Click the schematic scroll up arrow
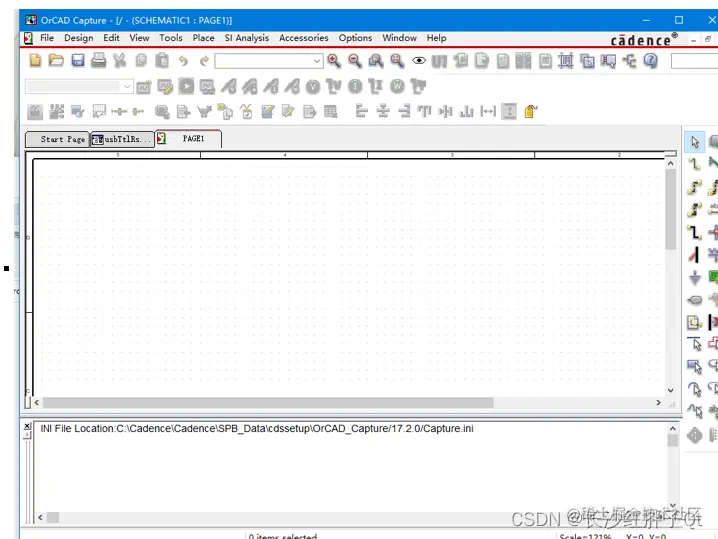The width and height of the screenshot is (718, 539). pyautogui.click(x=670, y=163)
